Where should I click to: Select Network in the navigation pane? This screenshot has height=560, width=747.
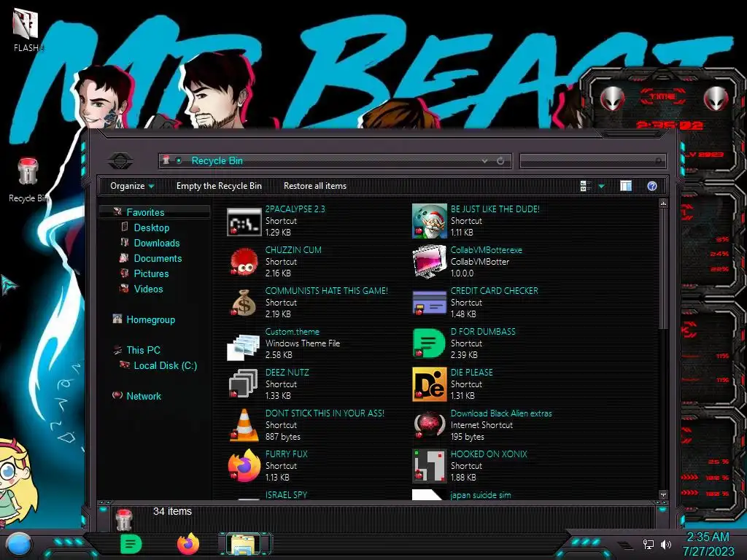pyautogui.click(x=144, y=396)
